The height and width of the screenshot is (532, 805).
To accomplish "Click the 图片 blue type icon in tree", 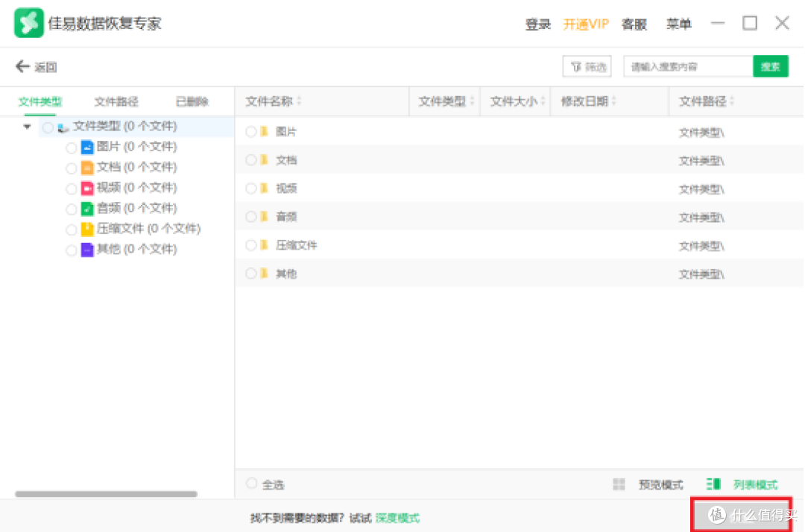I will 87,148.
